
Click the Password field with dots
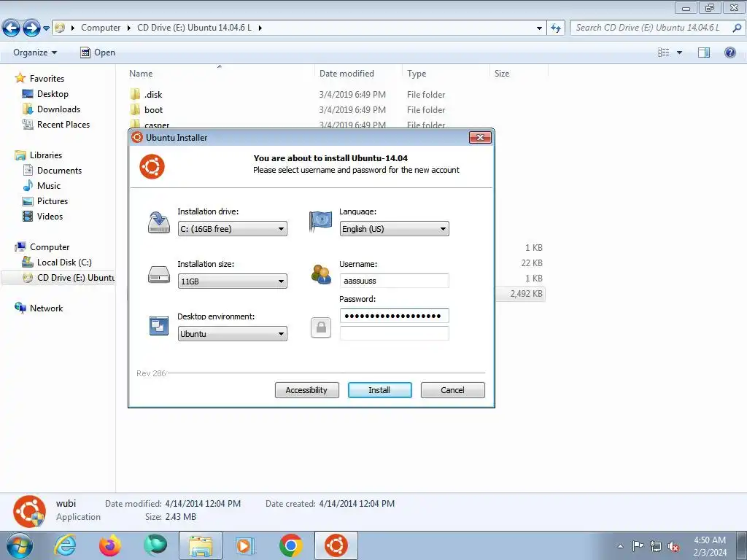pyautogui.click(x=394, y=316)
